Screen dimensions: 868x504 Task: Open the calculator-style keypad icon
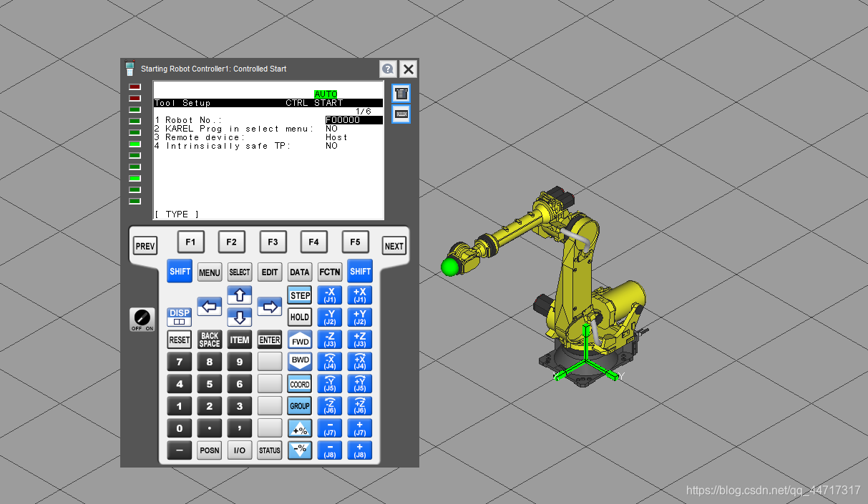pyautogui.click(x=401, y=94)
